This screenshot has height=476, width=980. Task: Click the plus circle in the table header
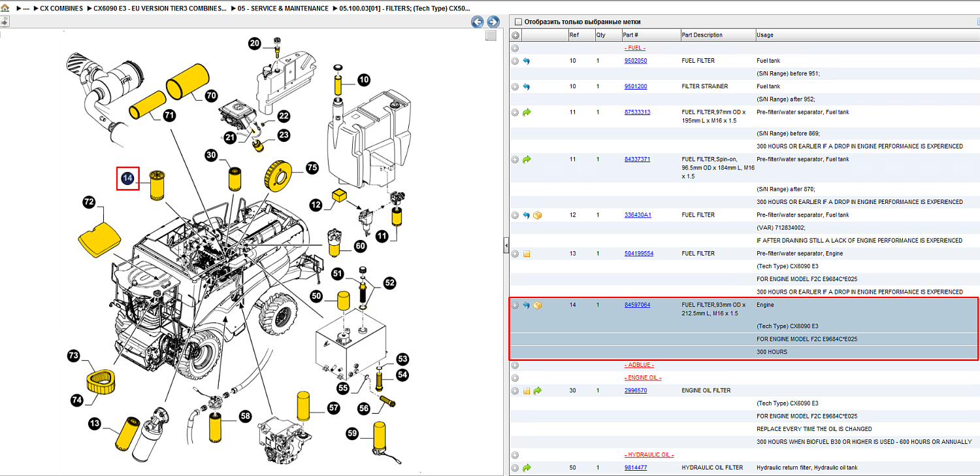click(x=515, y=35)
